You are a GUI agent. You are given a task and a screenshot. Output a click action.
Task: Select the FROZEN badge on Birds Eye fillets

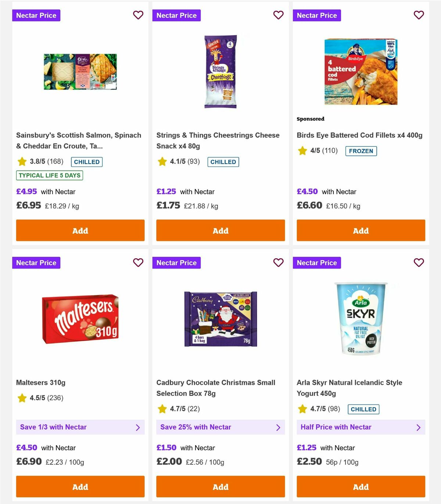[x=361, y=151]
